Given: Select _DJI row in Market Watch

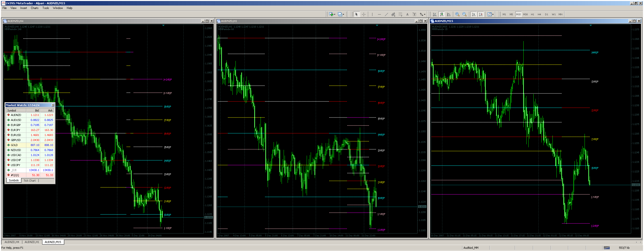Looking at the screenshot, I should click(30, 170).
